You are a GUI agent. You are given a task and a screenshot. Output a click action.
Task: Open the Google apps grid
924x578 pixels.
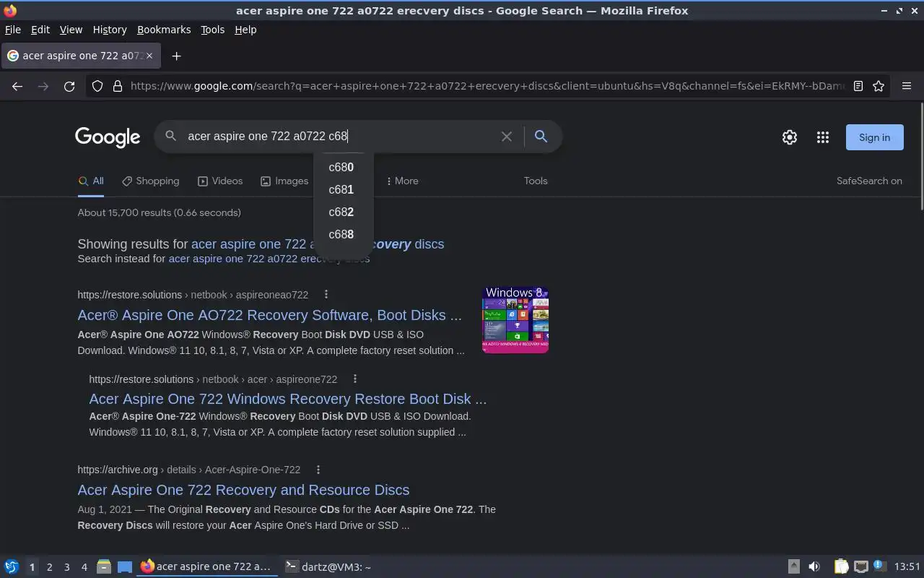coord(823,137)
